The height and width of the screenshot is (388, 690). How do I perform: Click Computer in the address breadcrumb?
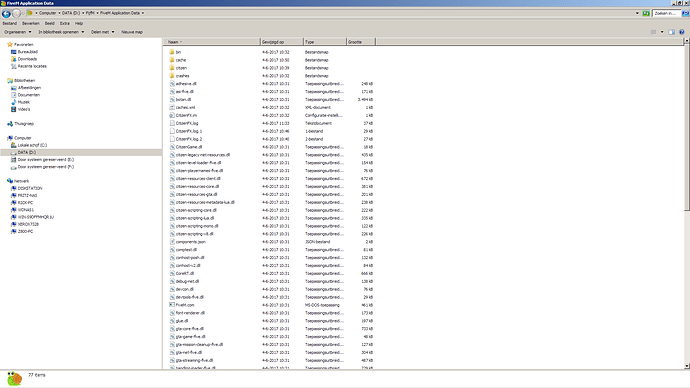click(x=48, y=13)
